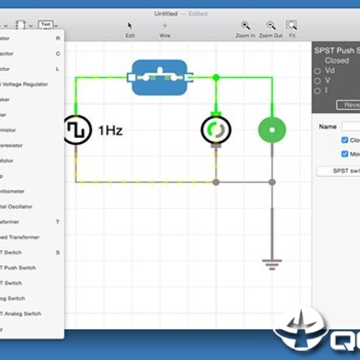Select the 1Hz square wave source

point(77,130)
